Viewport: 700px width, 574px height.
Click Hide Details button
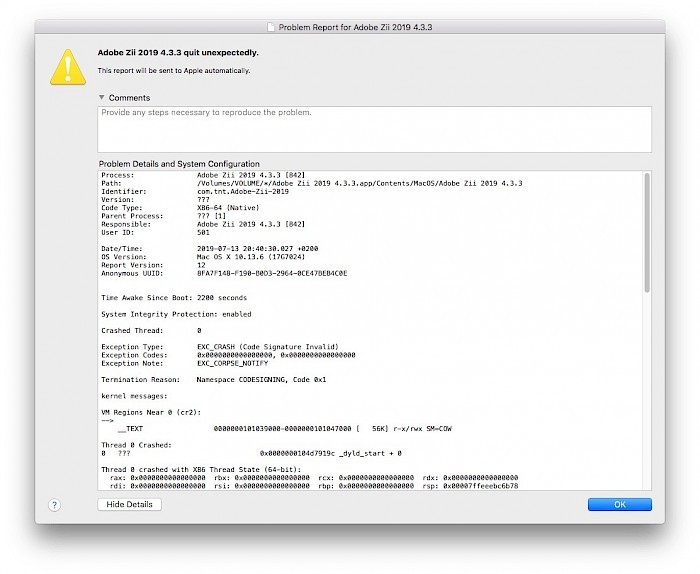[129, 504]
